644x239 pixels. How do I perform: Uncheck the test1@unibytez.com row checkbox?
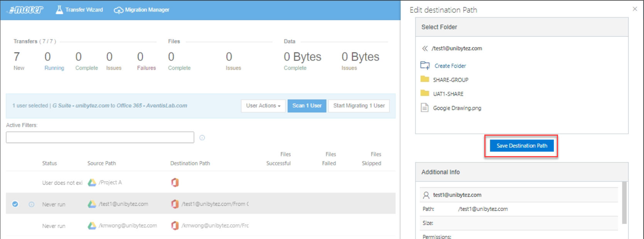point(15,204)
